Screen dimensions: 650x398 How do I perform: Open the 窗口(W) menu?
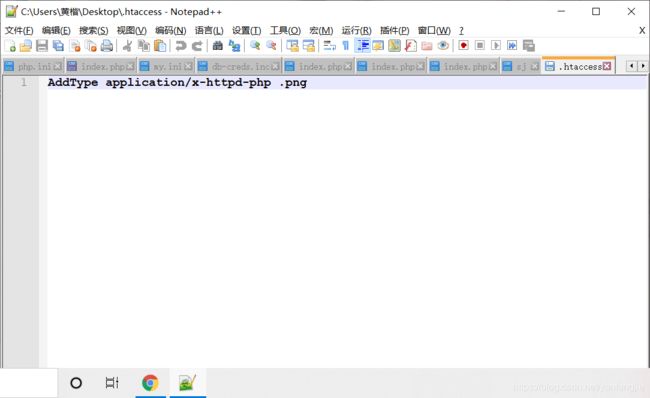[434, 31]
